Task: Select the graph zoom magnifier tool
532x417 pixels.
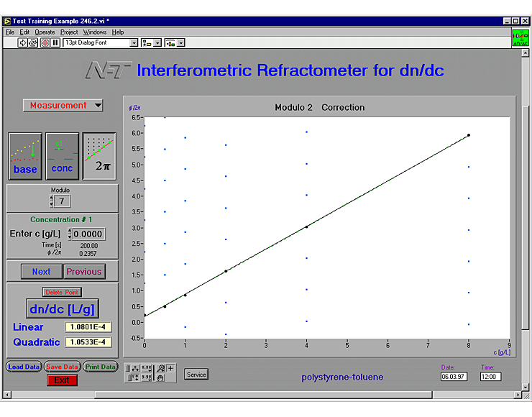Action: [160, 368]
